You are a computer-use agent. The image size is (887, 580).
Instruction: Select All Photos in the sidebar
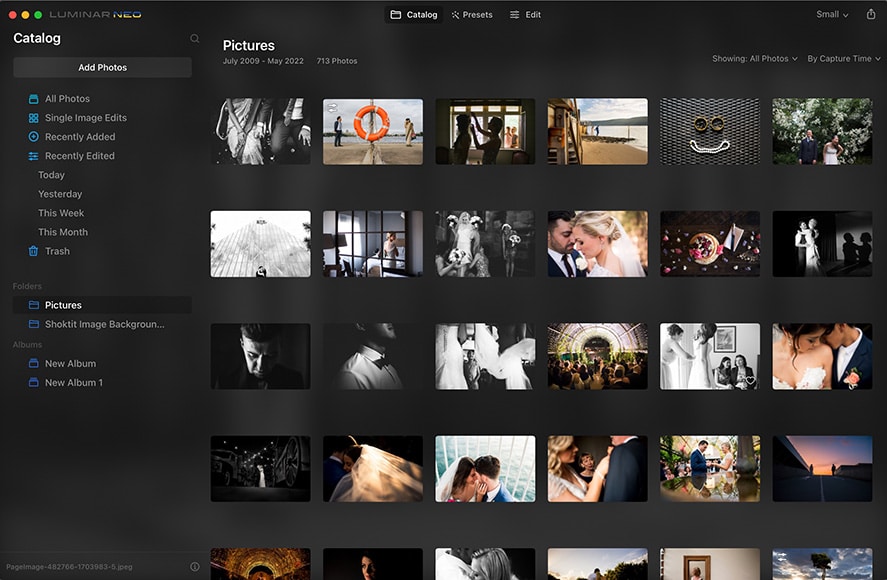(67, 98)
